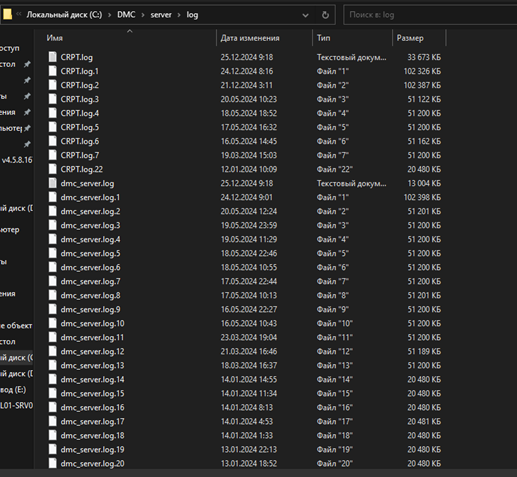
Task: Click the dmc_server.log.4 file icon
Action: click(52, 239)
